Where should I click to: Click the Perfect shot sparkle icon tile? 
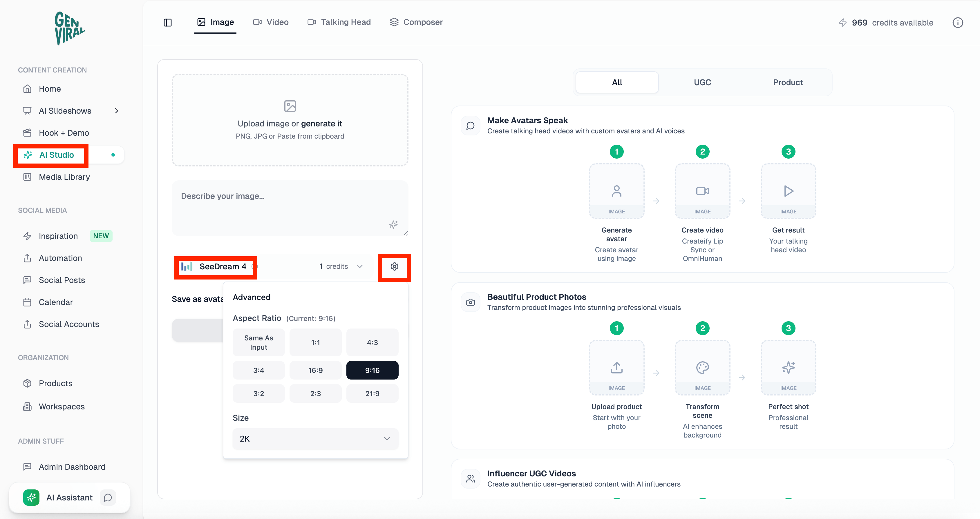point(788,368)
